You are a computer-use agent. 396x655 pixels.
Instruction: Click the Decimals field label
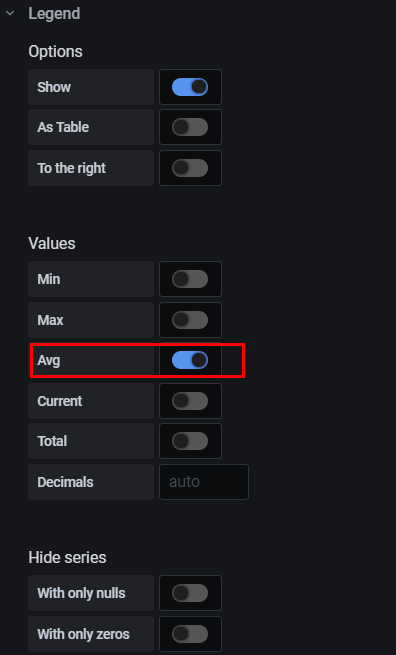65,482
